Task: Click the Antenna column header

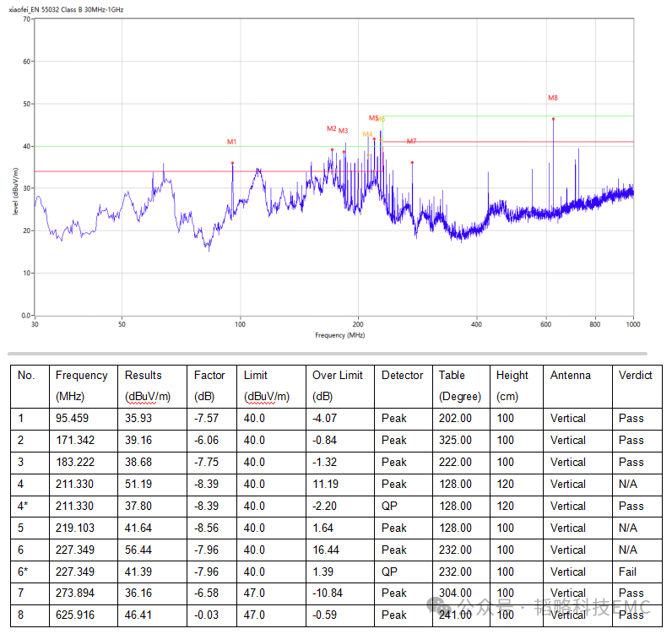Action: pos(571,376)
